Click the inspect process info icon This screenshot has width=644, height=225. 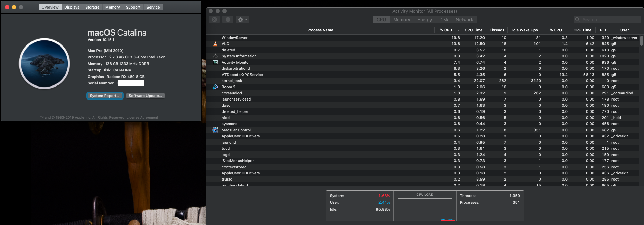228,19
